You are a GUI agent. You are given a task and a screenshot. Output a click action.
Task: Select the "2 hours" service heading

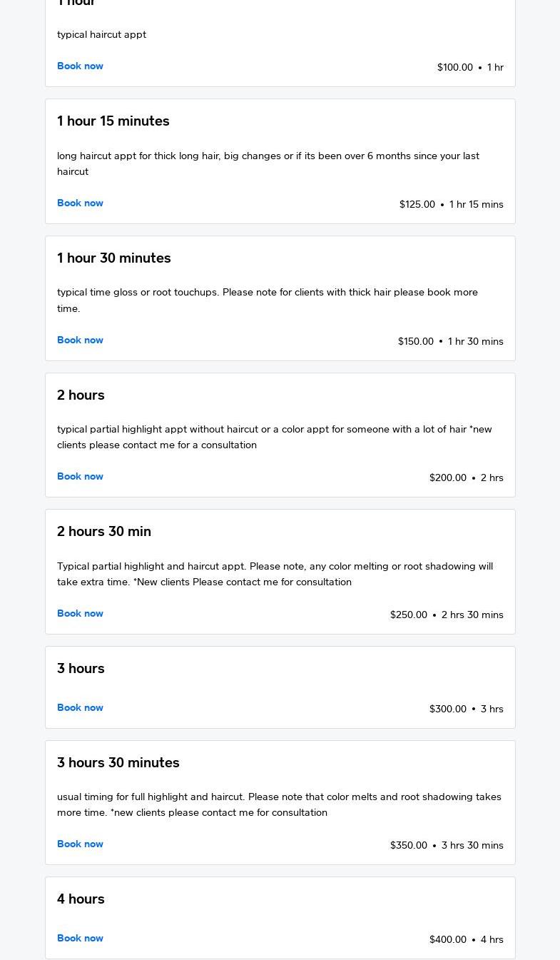point(81,395)
